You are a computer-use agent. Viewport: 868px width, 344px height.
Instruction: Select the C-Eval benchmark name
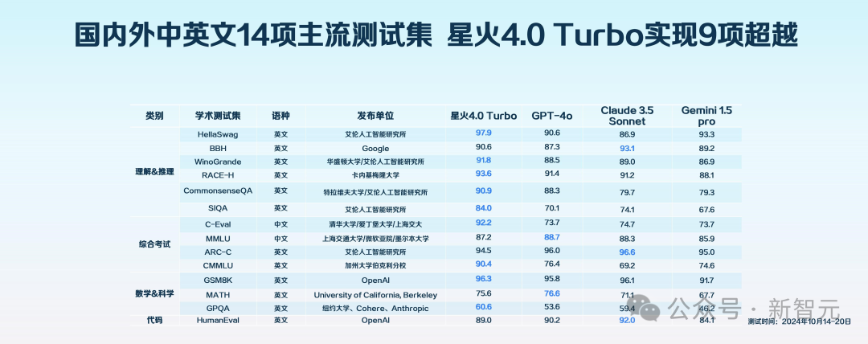(218, 225)
